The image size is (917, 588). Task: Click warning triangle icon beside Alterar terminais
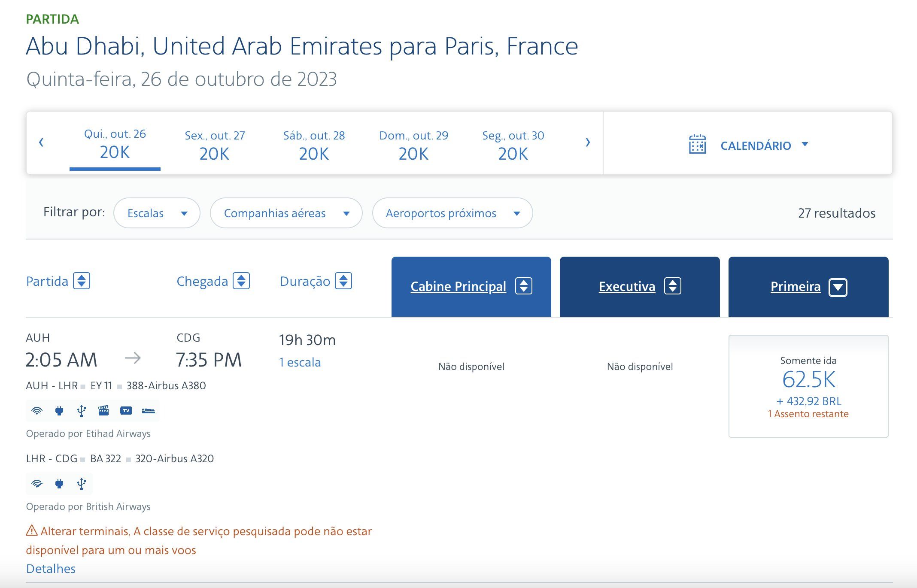[x=32, y=531]
